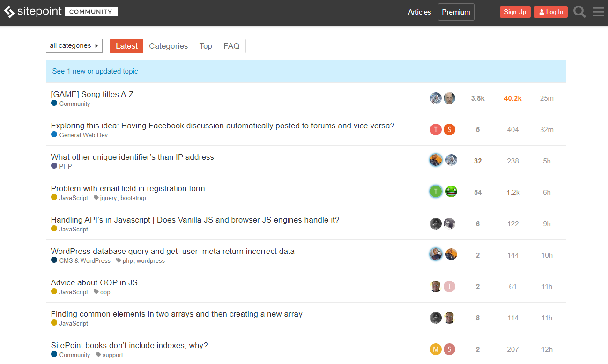Go to Articles in the header

[419, 12]
